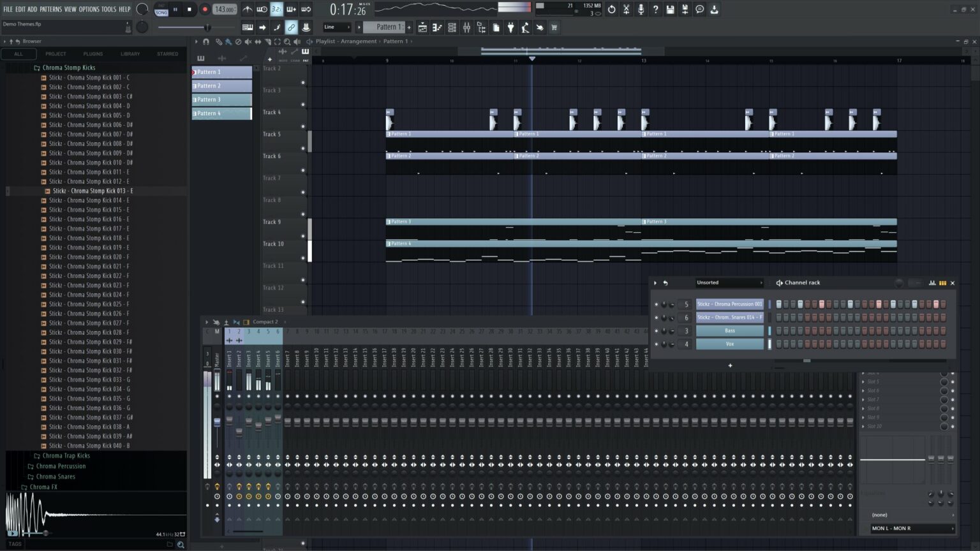Screen dimensions: 980x551
Task: Activate the Playlist magnet snap icon
Action: click(207, 42)
